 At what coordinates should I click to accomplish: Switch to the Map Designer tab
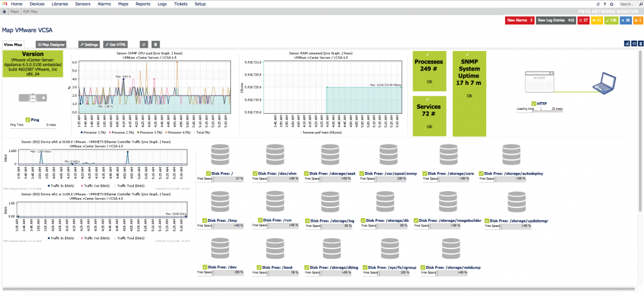click(x=52, y=45)
